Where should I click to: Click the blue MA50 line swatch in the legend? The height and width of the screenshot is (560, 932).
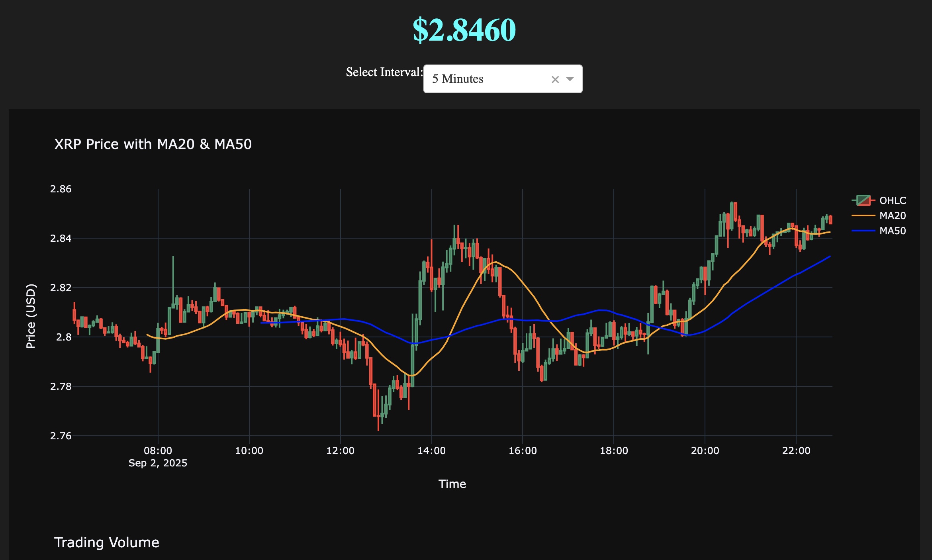[x=863, y=231]
